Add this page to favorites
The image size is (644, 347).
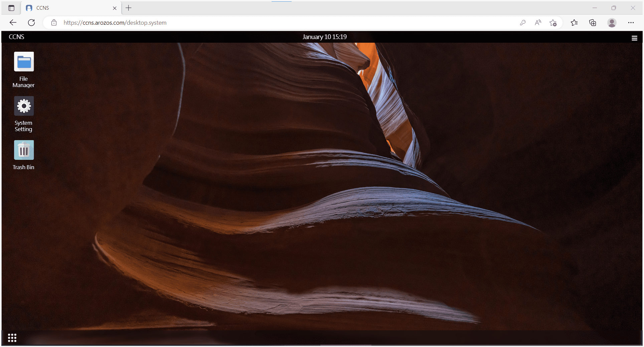(x=553, y=23)
